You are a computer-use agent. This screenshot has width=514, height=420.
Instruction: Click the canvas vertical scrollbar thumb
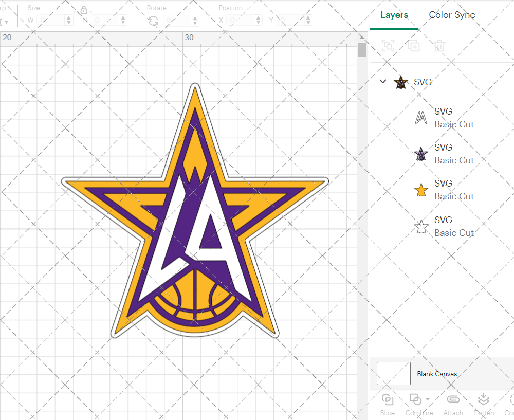tap(362, 49)
